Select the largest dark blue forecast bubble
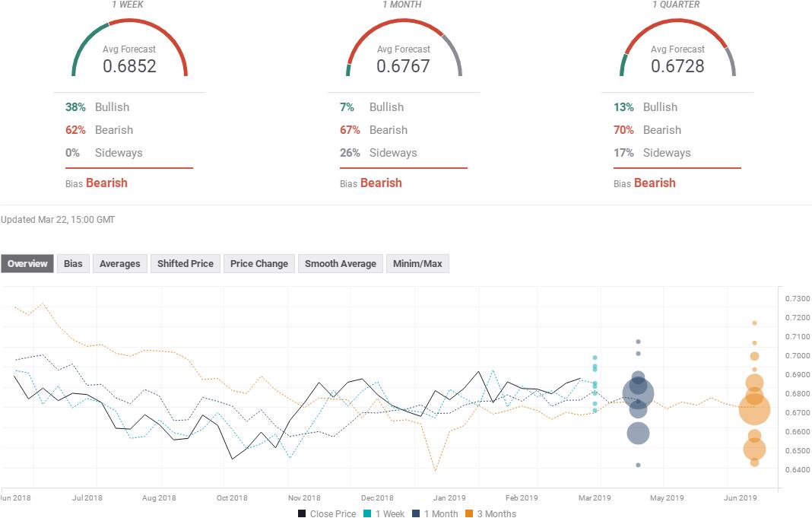 (638, 393)
